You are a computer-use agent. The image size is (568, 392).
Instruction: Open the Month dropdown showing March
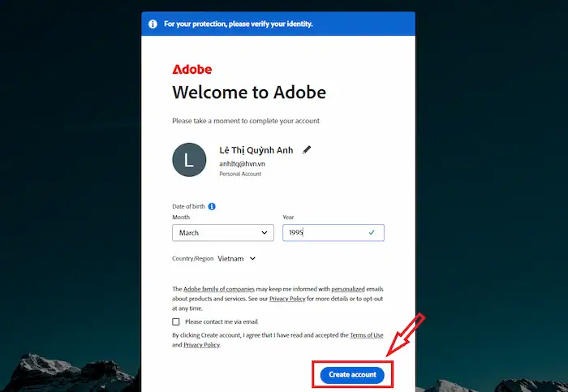pos(223,233)
